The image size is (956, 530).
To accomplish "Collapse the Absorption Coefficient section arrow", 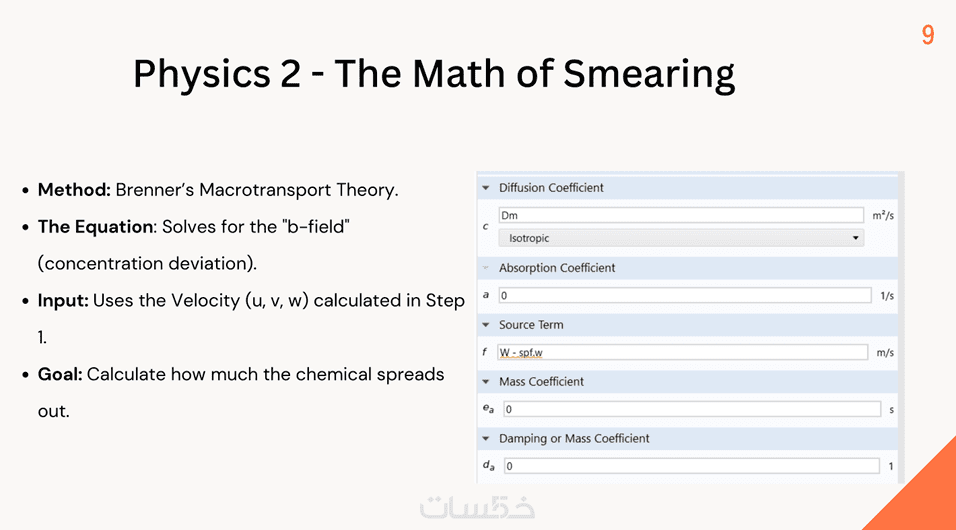I will pos(486,268).
